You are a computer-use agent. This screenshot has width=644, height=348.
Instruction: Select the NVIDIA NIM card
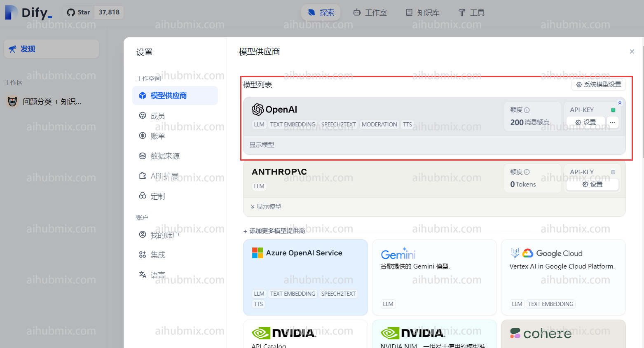click(x=434, y=334)
